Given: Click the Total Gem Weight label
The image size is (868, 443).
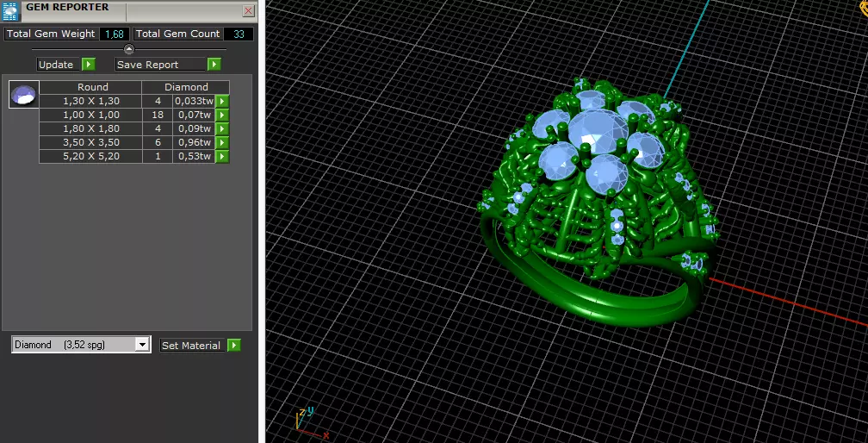Looking at the screenshot, I should point(51,34).
